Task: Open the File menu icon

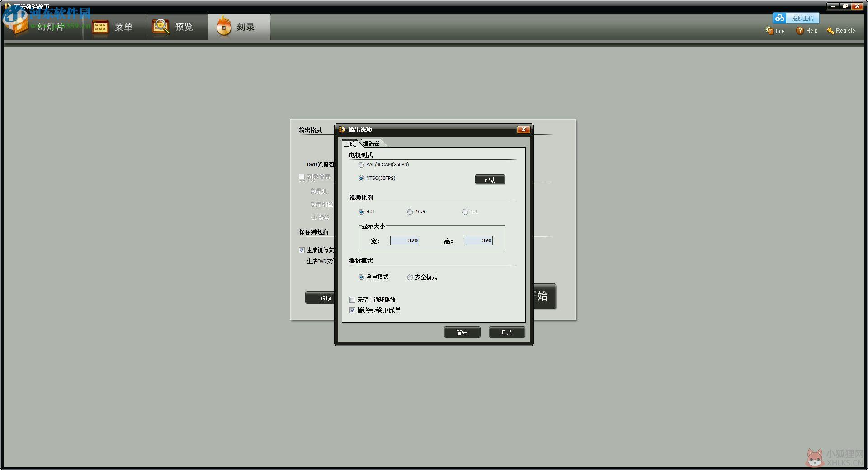Action: pyautogui.click(x=769, y=30)
